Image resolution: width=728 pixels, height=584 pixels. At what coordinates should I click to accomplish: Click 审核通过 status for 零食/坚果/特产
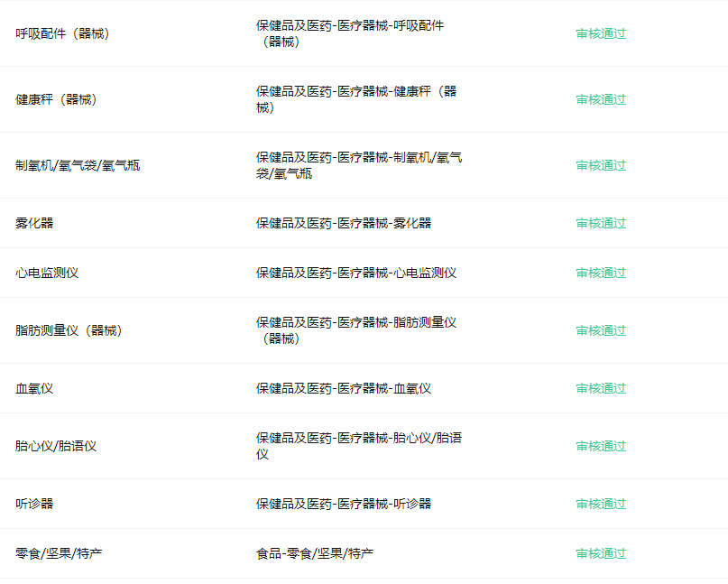[x=601, y=553]
